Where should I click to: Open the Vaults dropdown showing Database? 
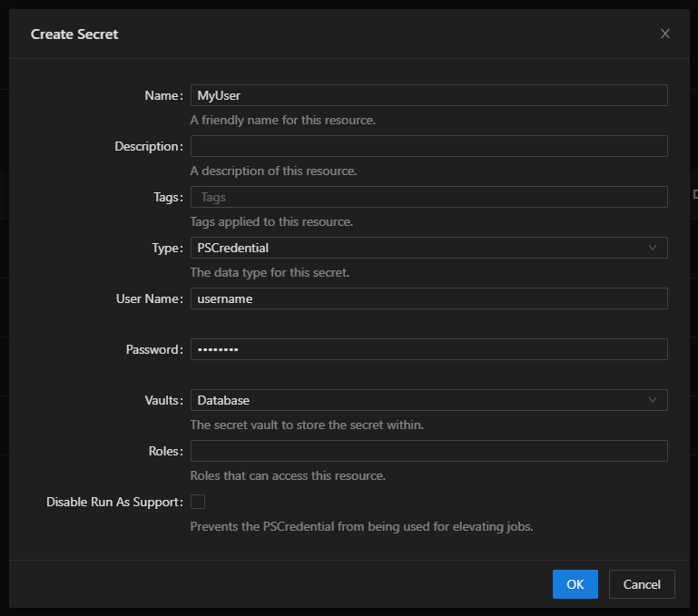tap(418, 400)
